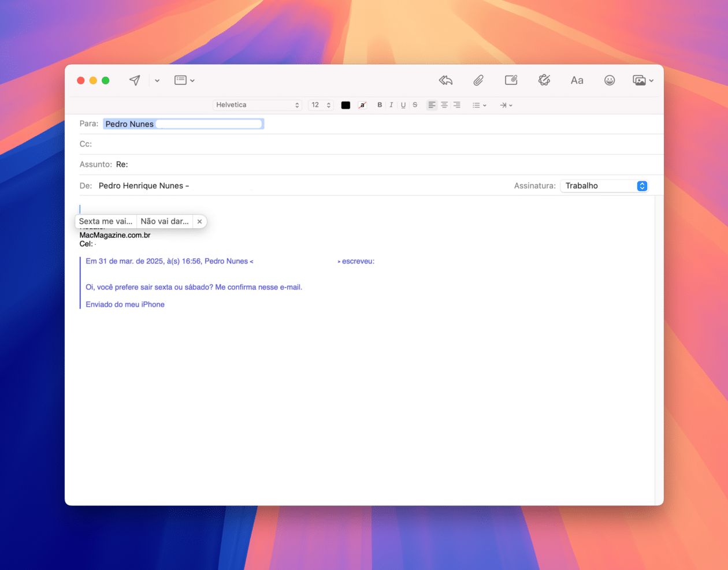Click the 'Cel:' signature line

coord(86,244)
